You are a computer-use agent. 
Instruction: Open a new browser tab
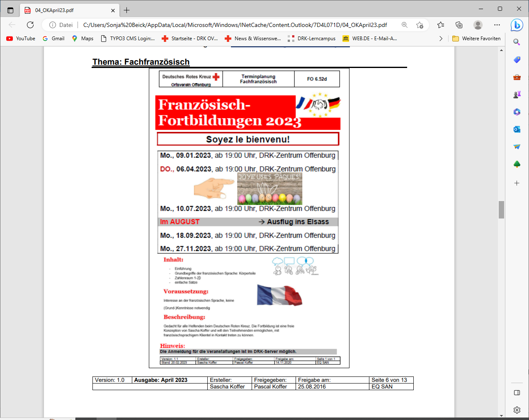pos(127,10)
